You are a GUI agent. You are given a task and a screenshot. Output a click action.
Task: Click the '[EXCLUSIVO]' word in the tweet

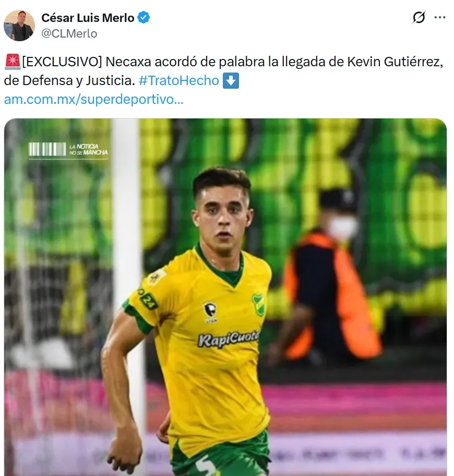[x=62, y=62]
